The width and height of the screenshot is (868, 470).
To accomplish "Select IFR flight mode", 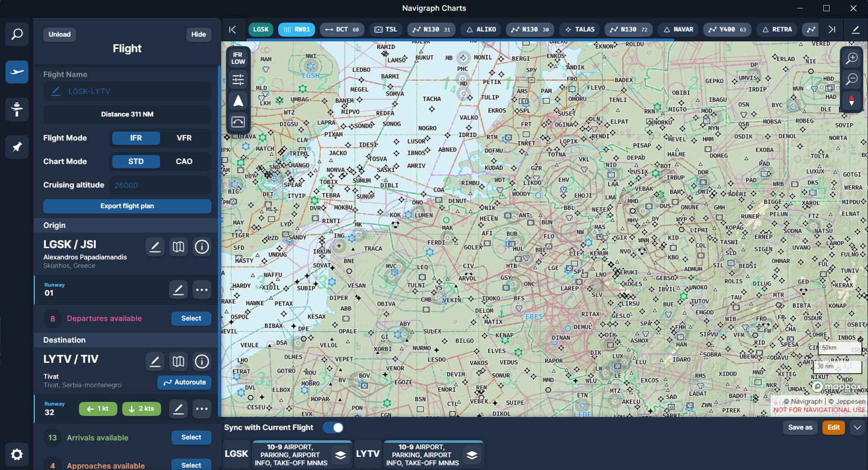I will pos(136,138).
